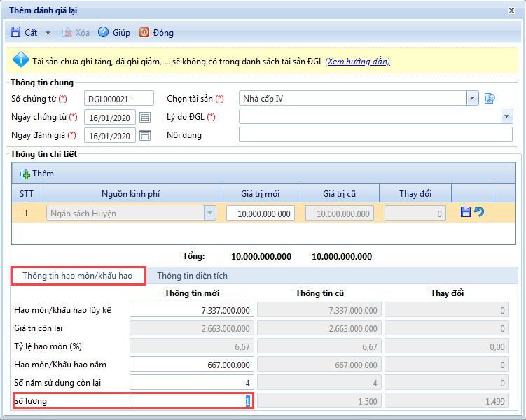
Task: Click the STT column header
Action: [26, 193]
